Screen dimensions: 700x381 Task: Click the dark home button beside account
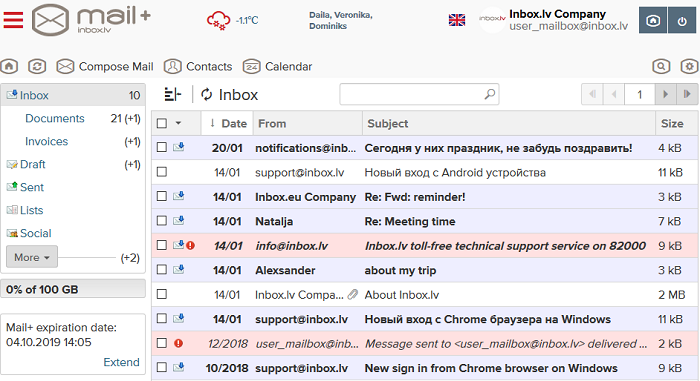click(653, 20)
